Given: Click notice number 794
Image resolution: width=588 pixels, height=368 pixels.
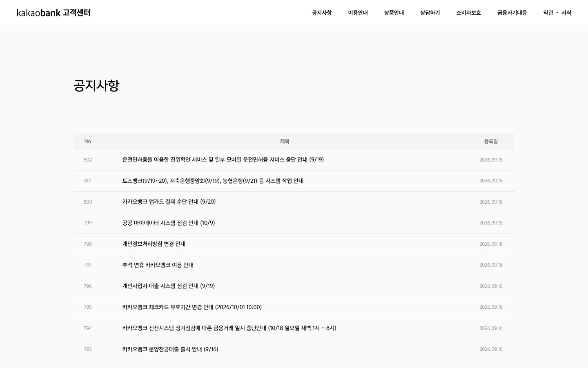Looking at the screenshot, I should 88,328.
